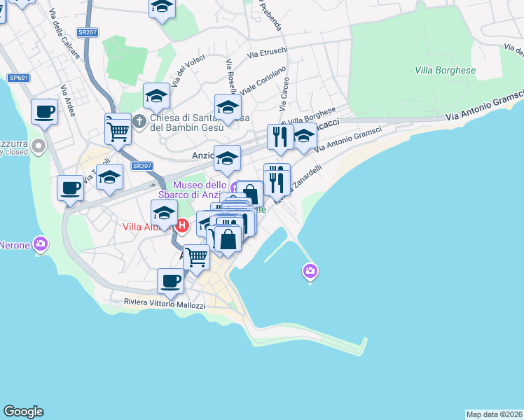The image size is (524, 420).
Task: Select the Via delle Calcare street label
Action: pos(64,34)
